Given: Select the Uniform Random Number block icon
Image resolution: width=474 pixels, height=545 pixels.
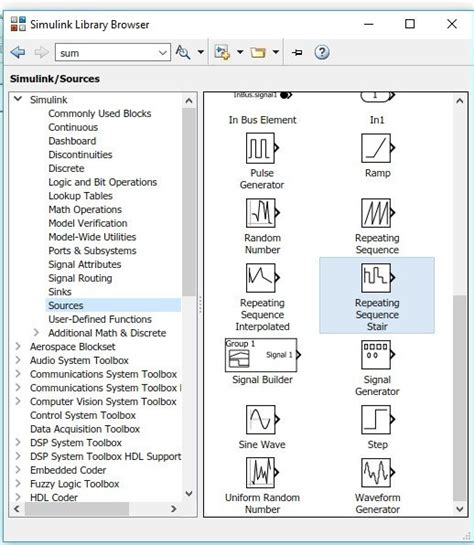Looking at the screenshot, I should pos(262,473).
